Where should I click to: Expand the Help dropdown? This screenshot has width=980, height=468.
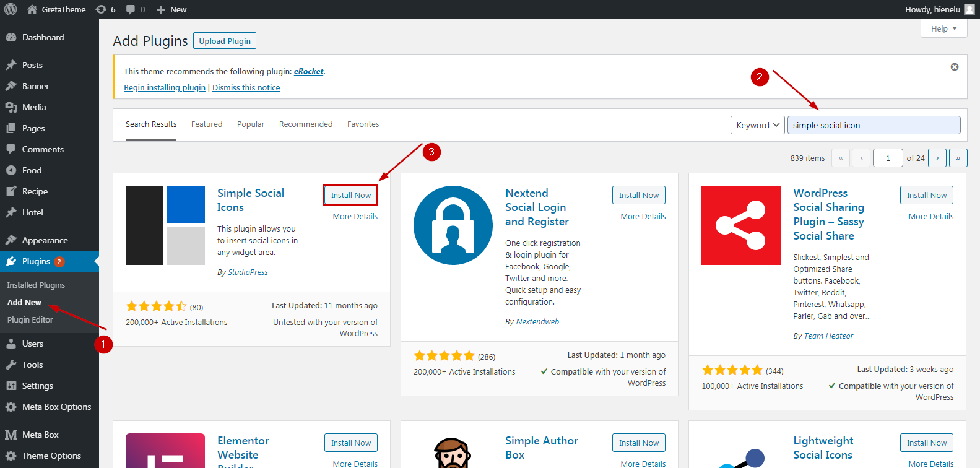tap(944, 28)
